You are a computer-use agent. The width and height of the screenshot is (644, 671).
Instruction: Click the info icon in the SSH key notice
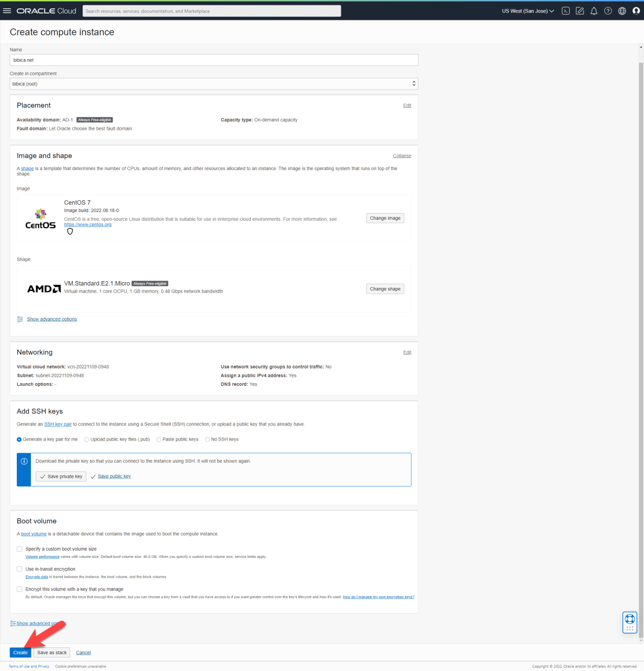24,461
